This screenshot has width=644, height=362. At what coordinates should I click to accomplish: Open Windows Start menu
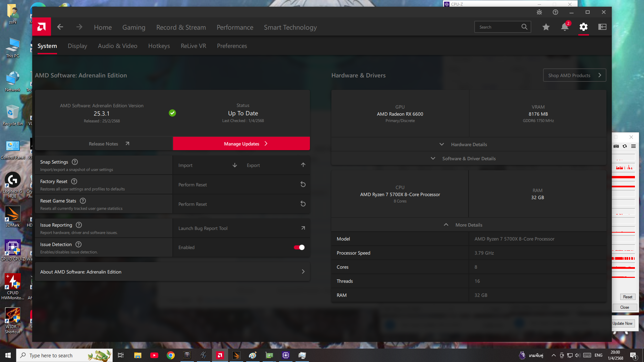coord(8,355)
